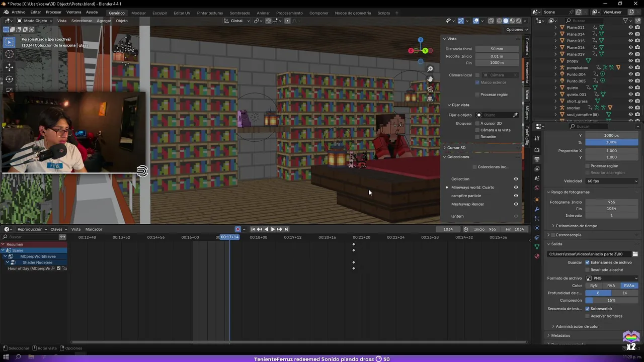
Task: Hide poppy object in outliner
Action: (x=630, y=61)
